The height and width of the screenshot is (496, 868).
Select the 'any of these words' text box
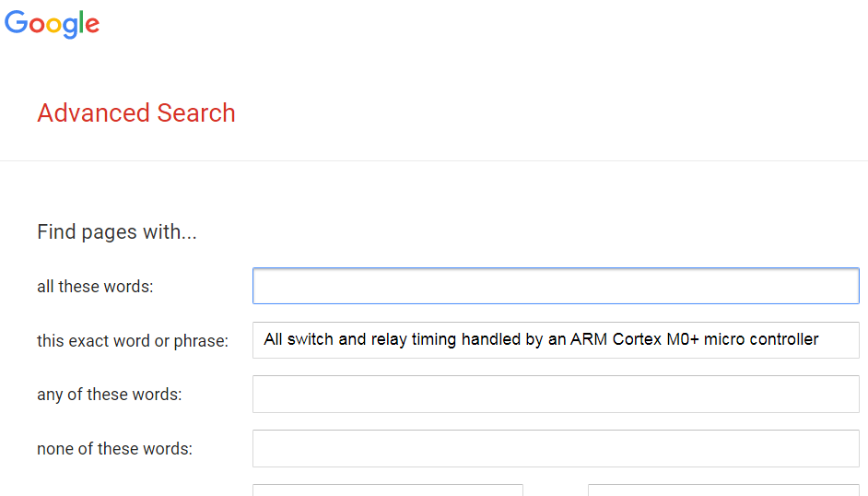point(556,395)
